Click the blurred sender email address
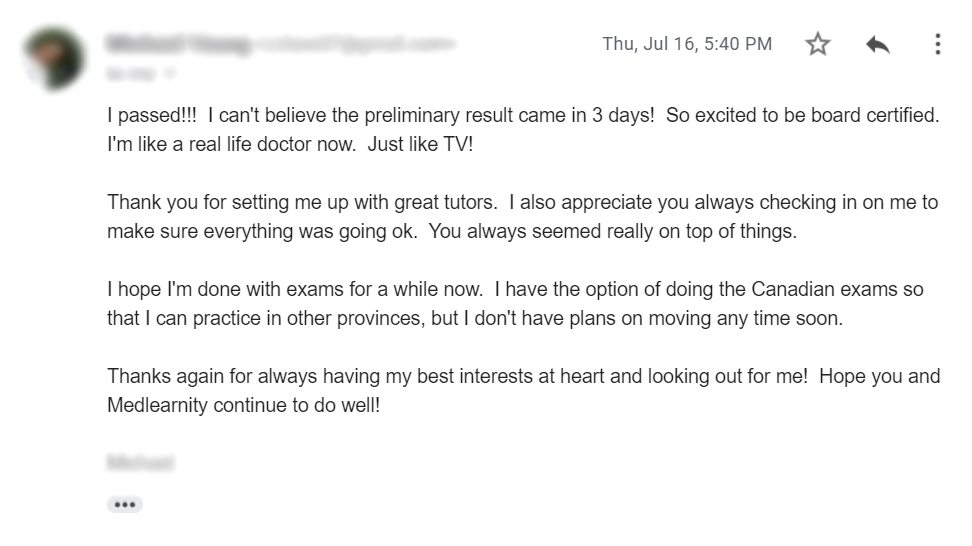 pos(355,44)
